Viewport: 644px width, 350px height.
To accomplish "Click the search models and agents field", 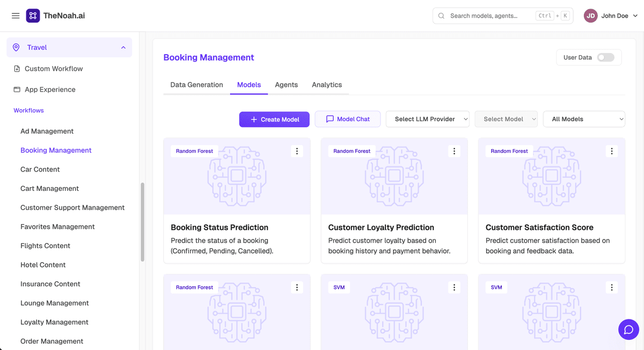I will coord(503,16).
